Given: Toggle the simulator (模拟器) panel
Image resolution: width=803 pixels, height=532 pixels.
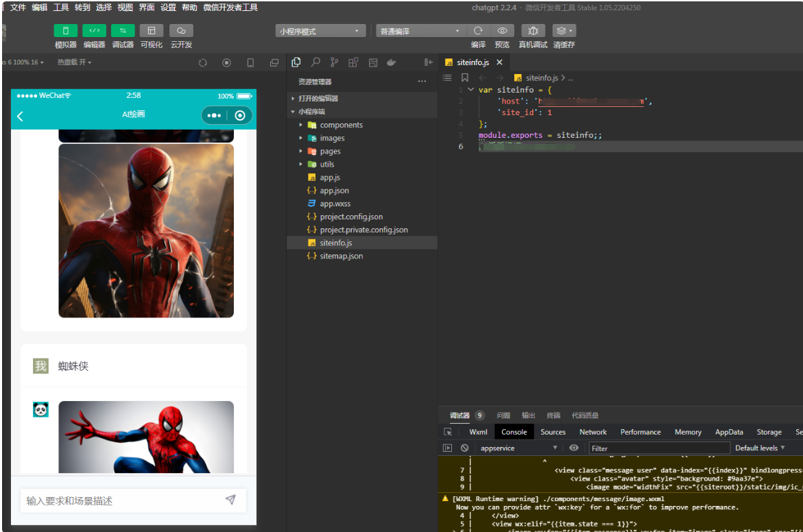Looking at the screenshot, I should point(66,31).
